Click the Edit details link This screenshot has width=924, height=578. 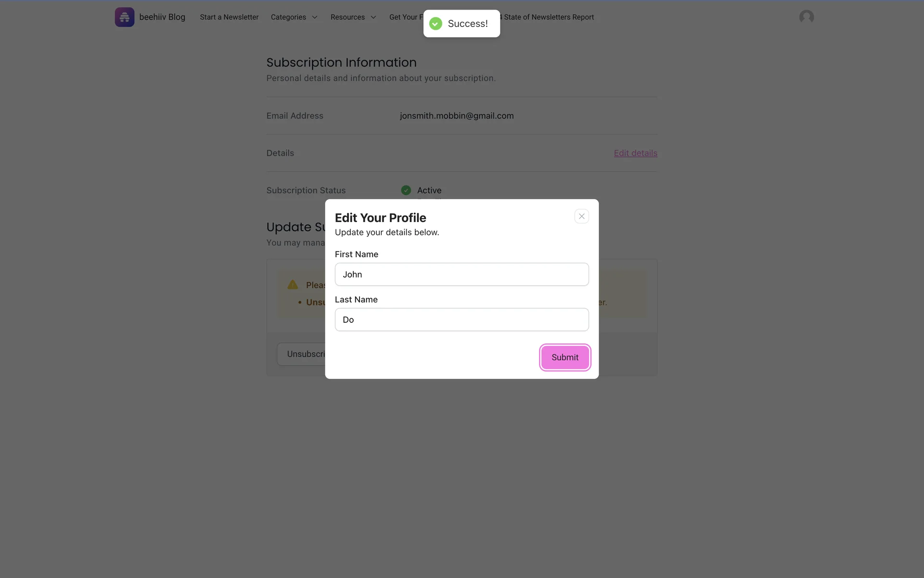tap(635, 153)
